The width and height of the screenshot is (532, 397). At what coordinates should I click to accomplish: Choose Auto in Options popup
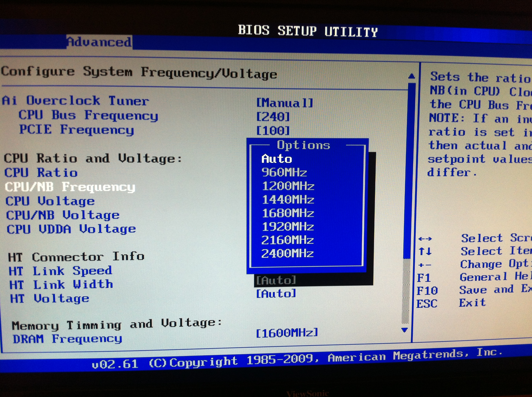(277, 159)
